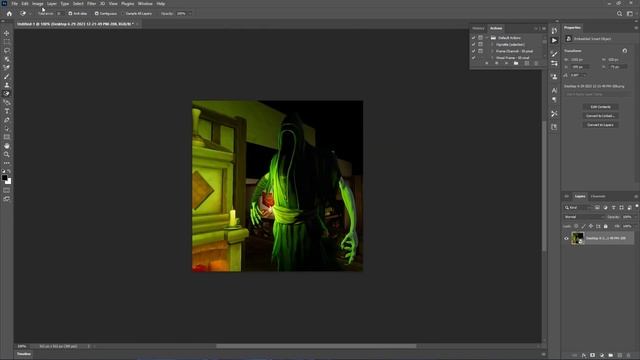Image resolution: width=640 pixels, height=360 pixels.
Task: Click the folder icon in Actions panel footer
Action: (516, 63)
